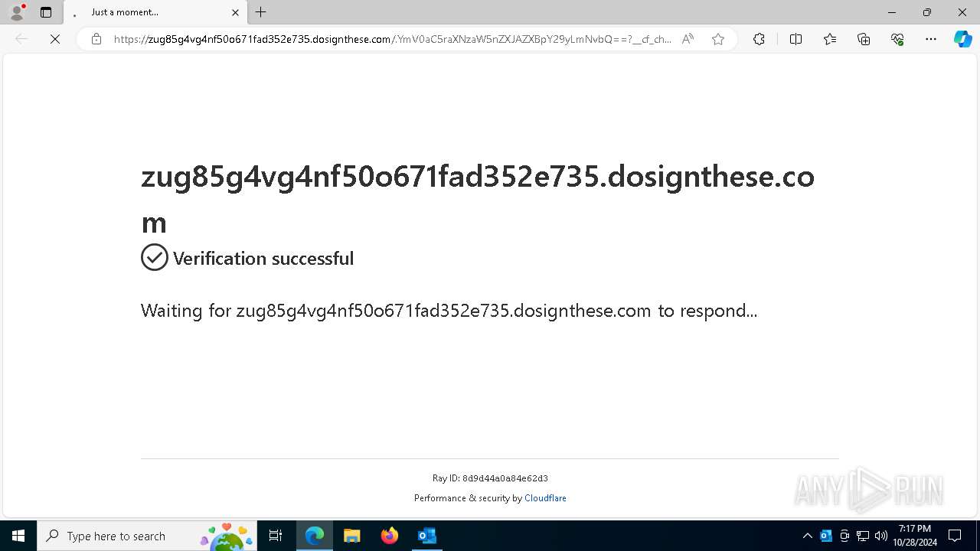View site information lock icon
980x551 pixels.
96,39
